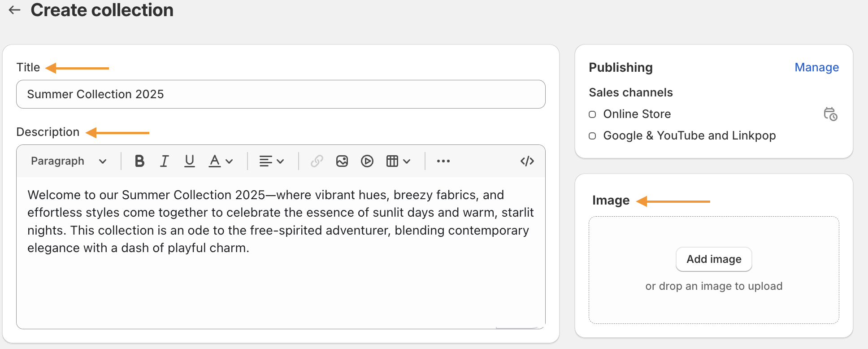
Task: Click the Add image button
Action: coord(714,259)
